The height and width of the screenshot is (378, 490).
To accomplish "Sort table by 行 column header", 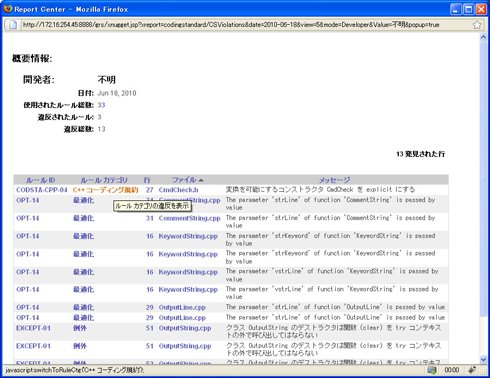I will pyautogui.click(x=147, y=180).
